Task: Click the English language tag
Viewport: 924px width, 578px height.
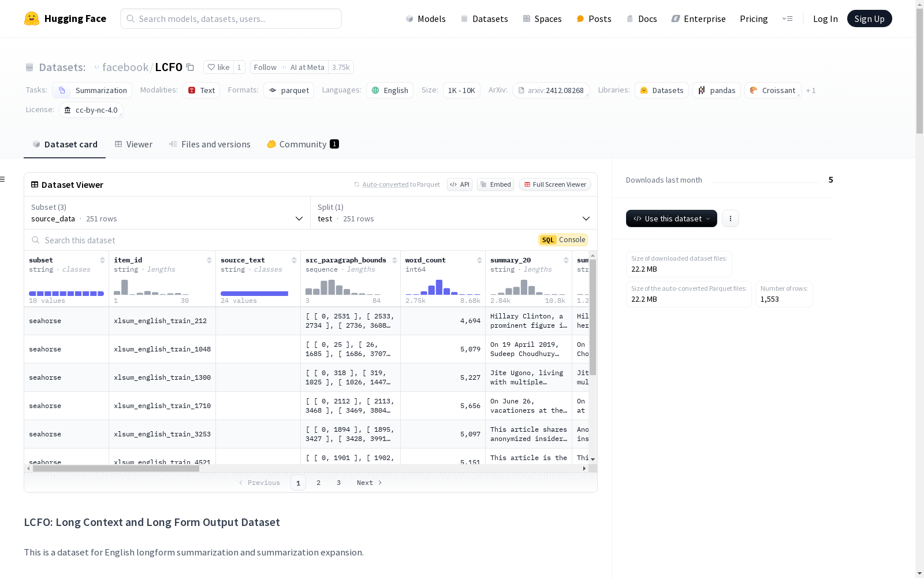Action: click(x=390, y=90)
